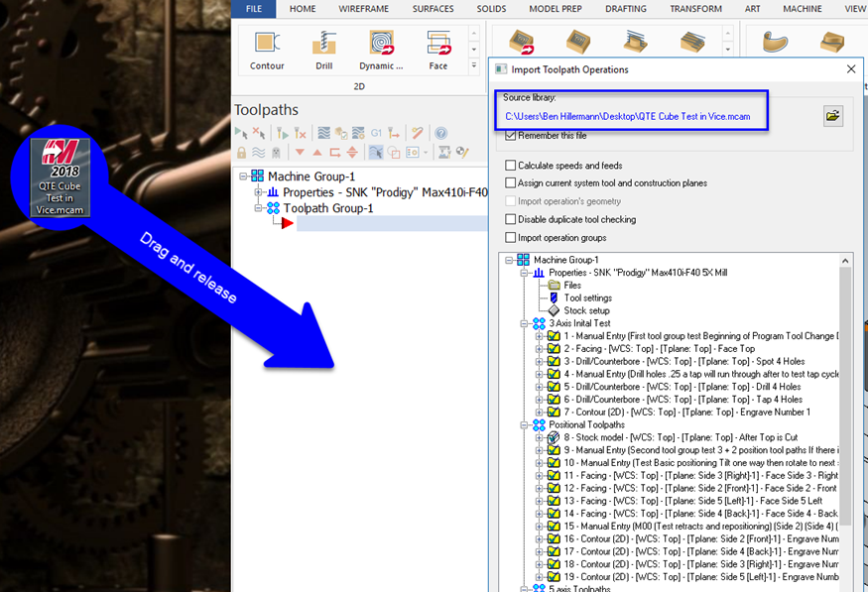The height and width of the screenshot is (592, 868).
Task: Expand operation 8 - Stock model
Action: [539, 437]
